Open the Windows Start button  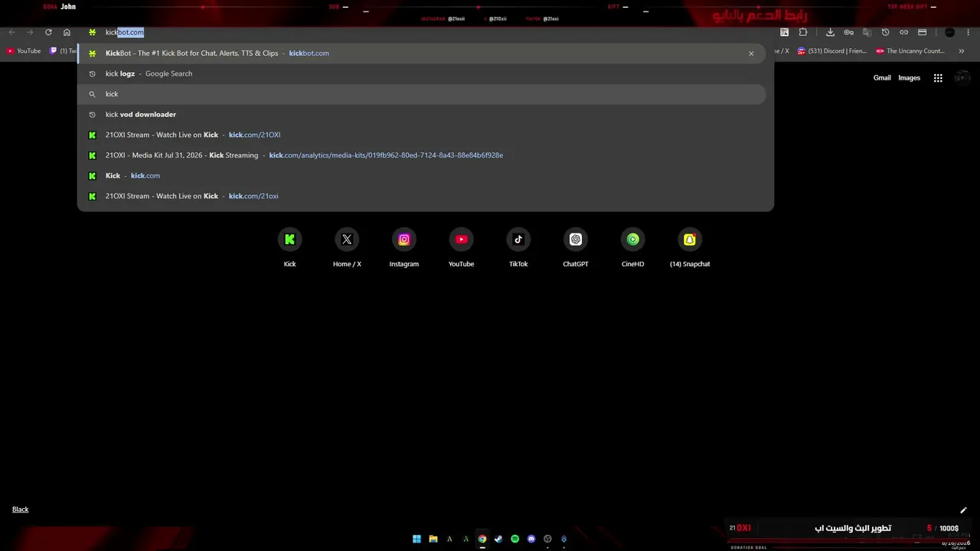click(416, 539)
